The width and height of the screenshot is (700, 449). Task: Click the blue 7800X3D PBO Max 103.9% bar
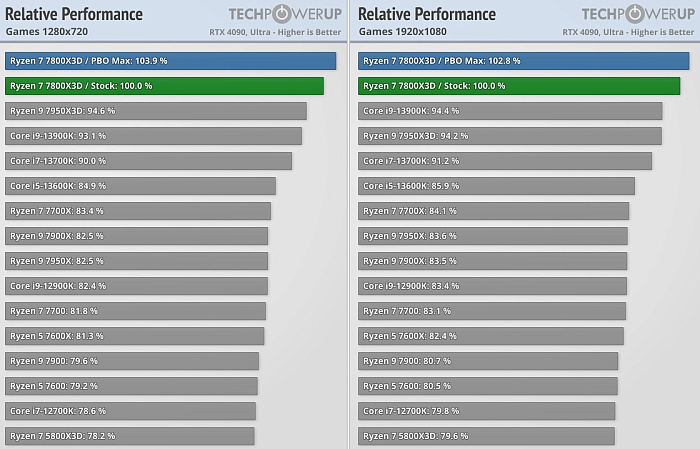pyautogui.click(x=170, y=61)
